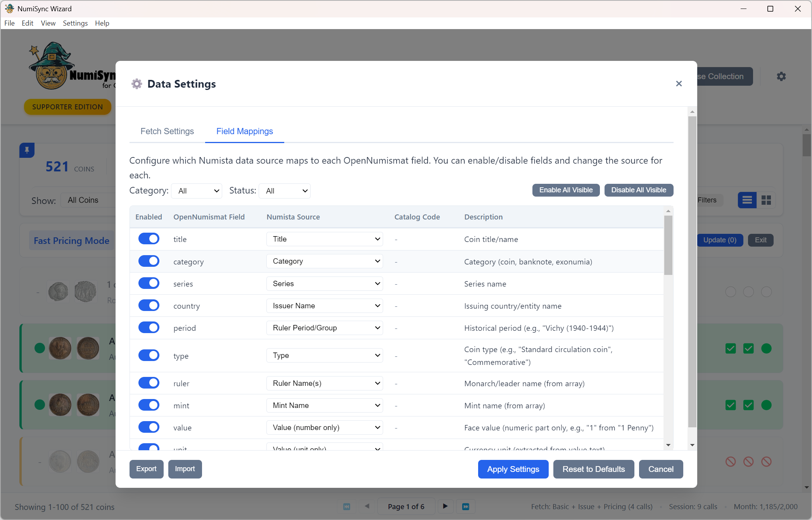
Task: Close the Data Settings dialog with X
Action: pyautogui.click(x=679, y=84)
